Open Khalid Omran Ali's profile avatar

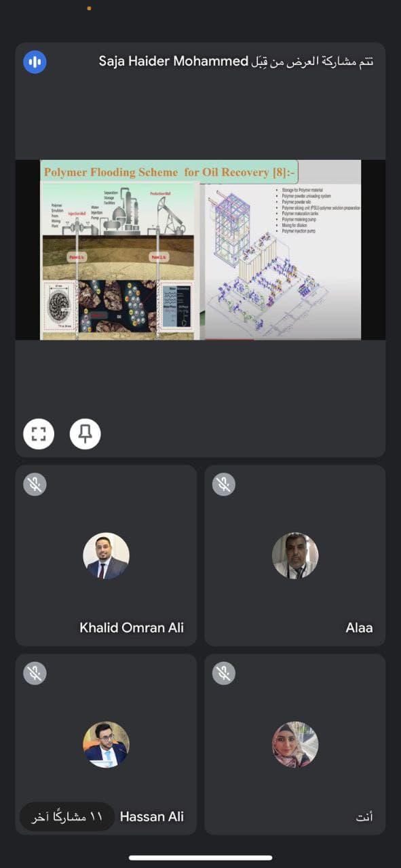(x=106, y=555)
